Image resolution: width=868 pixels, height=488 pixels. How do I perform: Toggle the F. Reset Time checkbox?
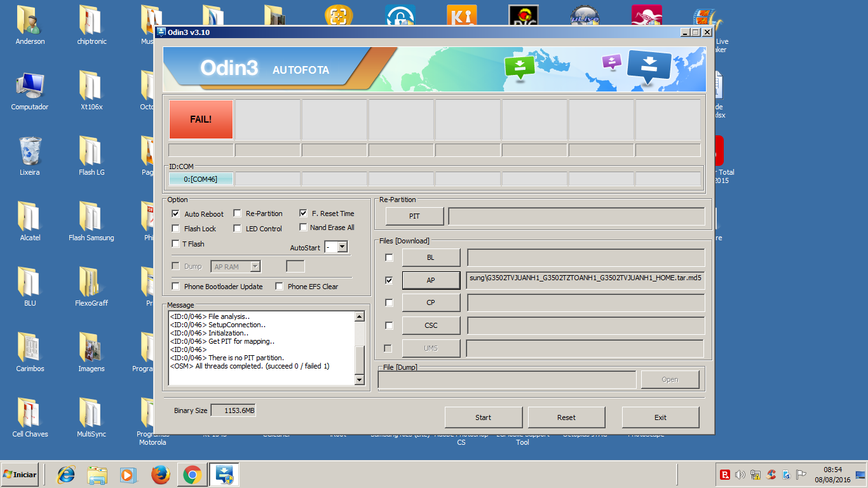pyautogui.click(x=304, y=213)
